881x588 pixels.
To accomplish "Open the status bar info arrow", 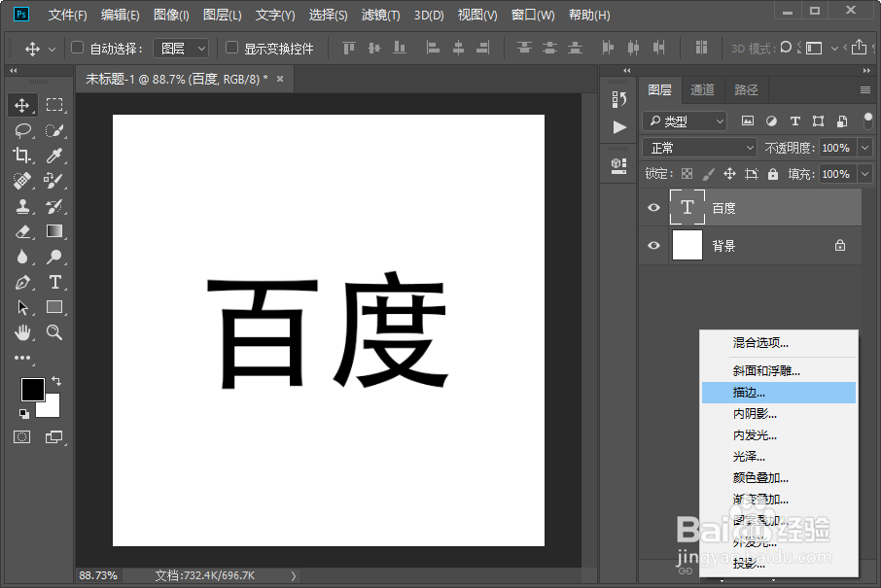I will [294, 575].
